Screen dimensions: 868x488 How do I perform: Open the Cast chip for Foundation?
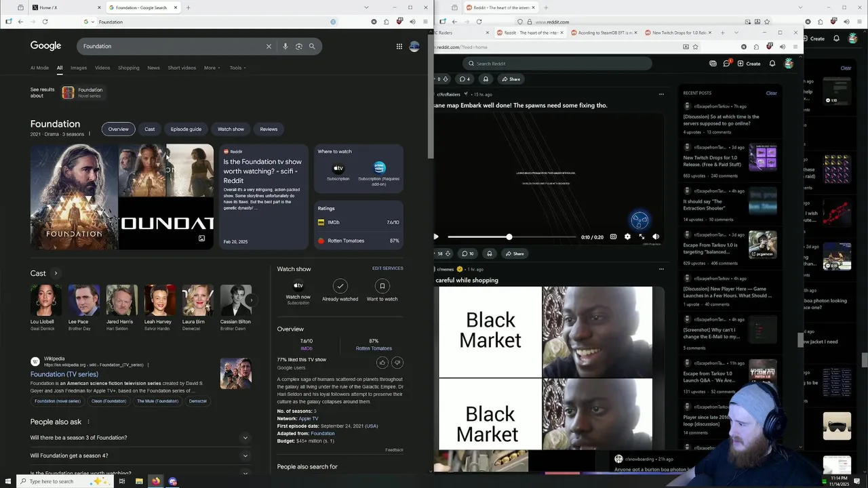coord(150,129)
